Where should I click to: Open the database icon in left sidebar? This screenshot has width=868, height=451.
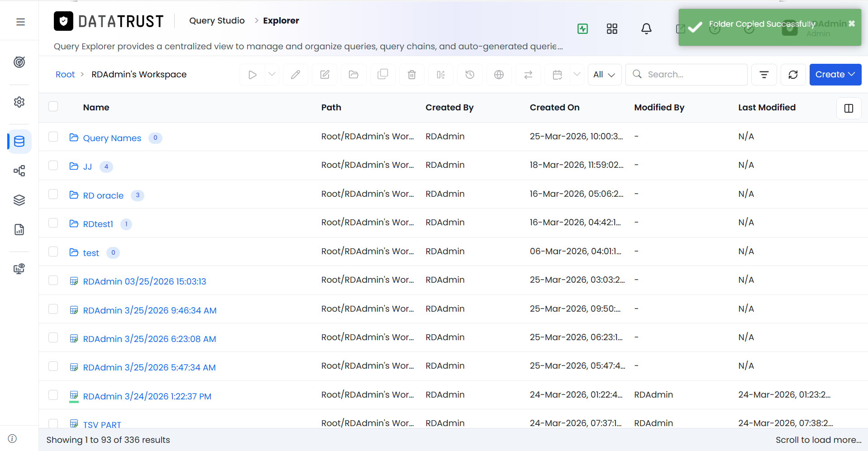click(19, 142)
